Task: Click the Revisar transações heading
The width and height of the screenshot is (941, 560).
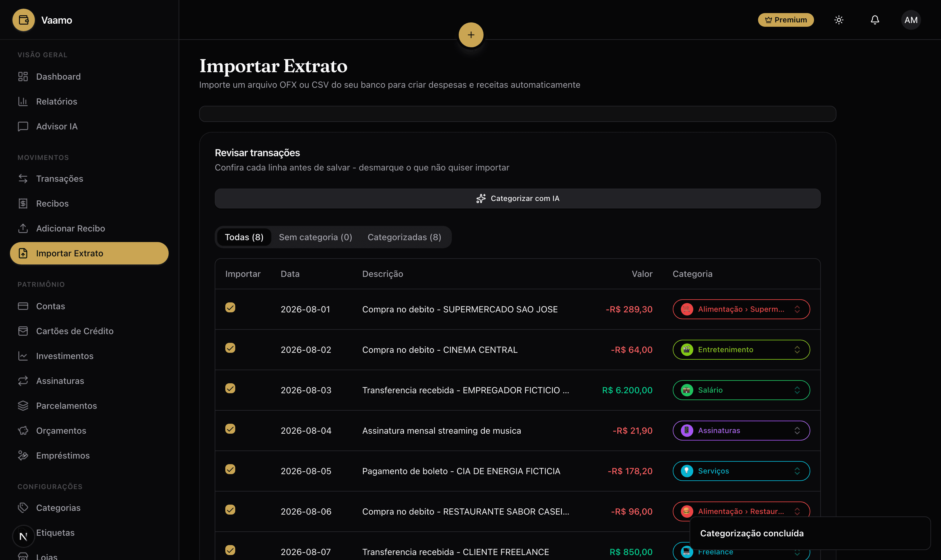Action: (x=257, y=153)
